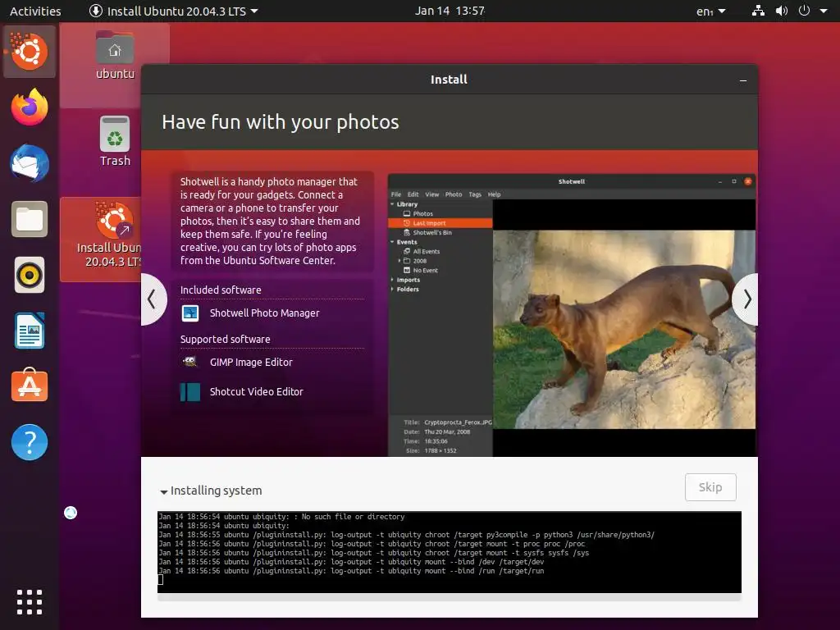The height and width of the screenshot is (630, 840).
Task: Click the power icon in top bar
Action: 804,11
